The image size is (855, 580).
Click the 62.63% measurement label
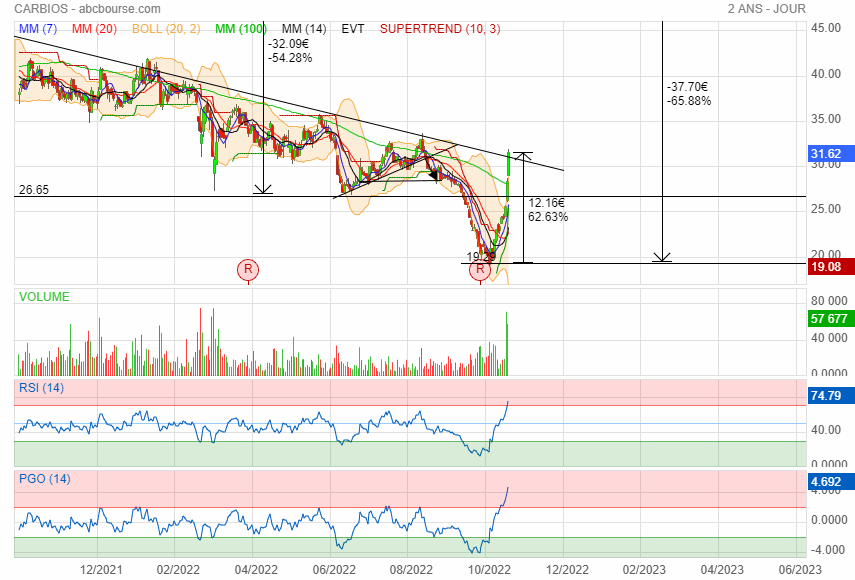[x=548, y=217]
